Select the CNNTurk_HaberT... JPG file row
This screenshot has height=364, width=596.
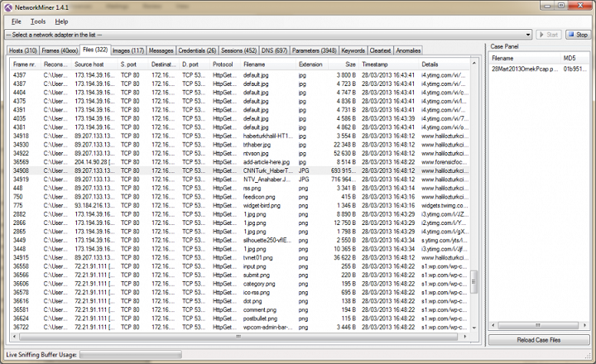[x=239, y=170]
